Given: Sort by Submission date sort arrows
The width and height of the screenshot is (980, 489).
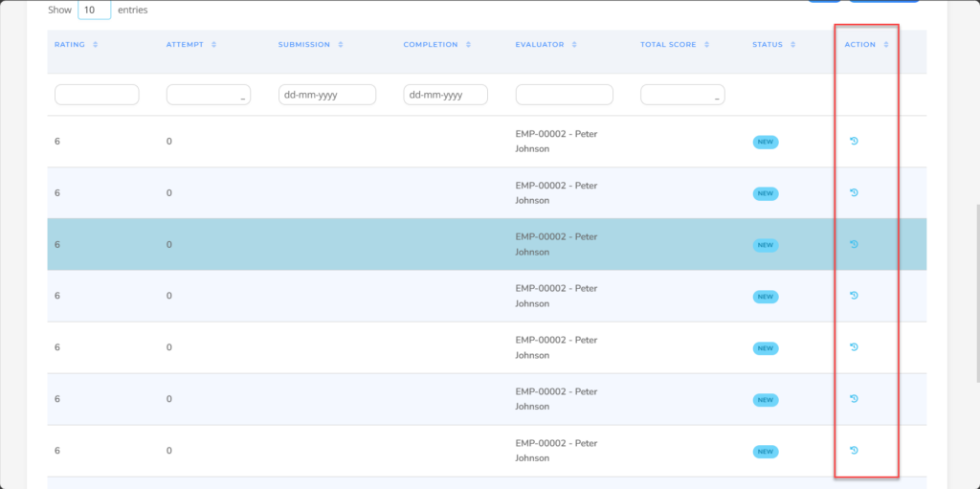Looking at the screenshot, I should pos(341,44).
